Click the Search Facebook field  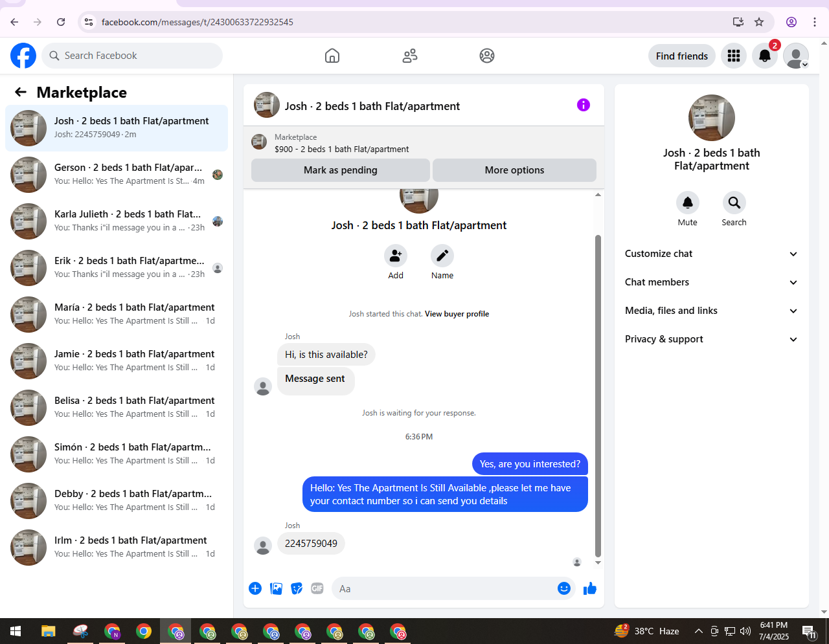(132, 56)
